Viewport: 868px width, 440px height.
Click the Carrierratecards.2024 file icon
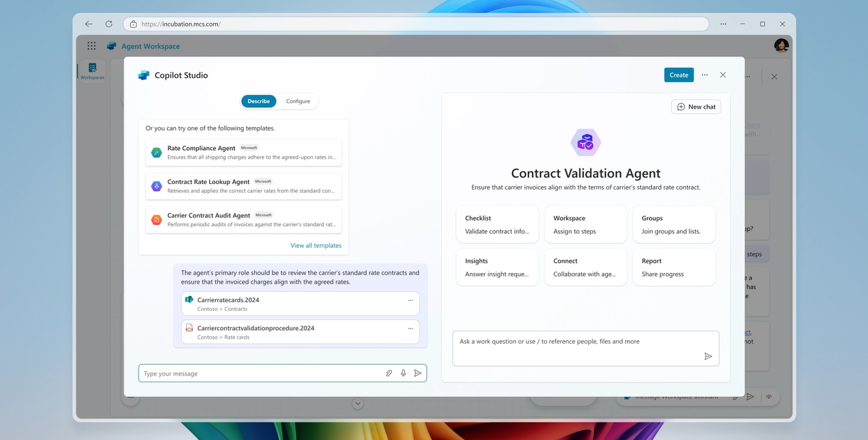click(189, 299)
